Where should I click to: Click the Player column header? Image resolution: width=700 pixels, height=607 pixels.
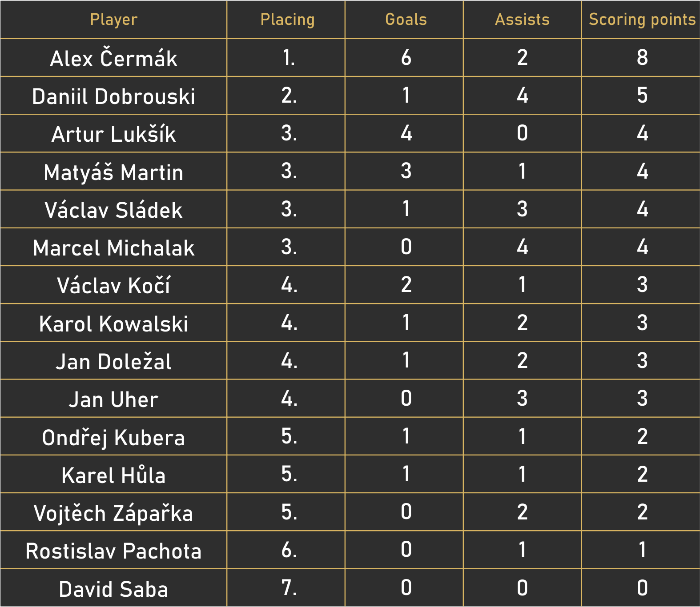tap(113, 20)
